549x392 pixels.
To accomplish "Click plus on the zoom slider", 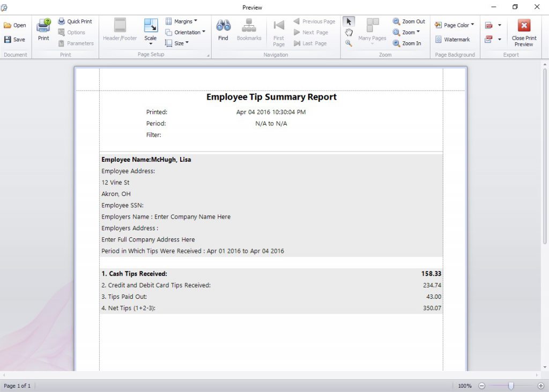I will (541, 386).
